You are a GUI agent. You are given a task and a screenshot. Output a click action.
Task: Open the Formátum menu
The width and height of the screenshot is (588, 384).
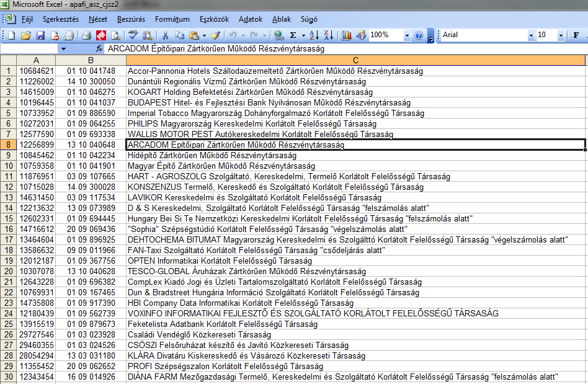click(x=172, y=19)
